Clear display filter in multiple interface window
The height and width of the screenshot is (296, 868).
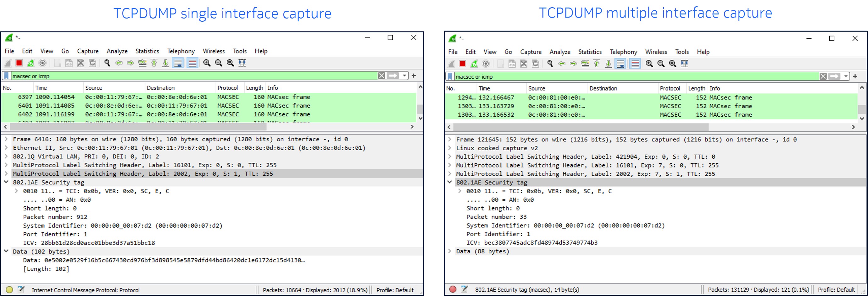pos(823,76)
